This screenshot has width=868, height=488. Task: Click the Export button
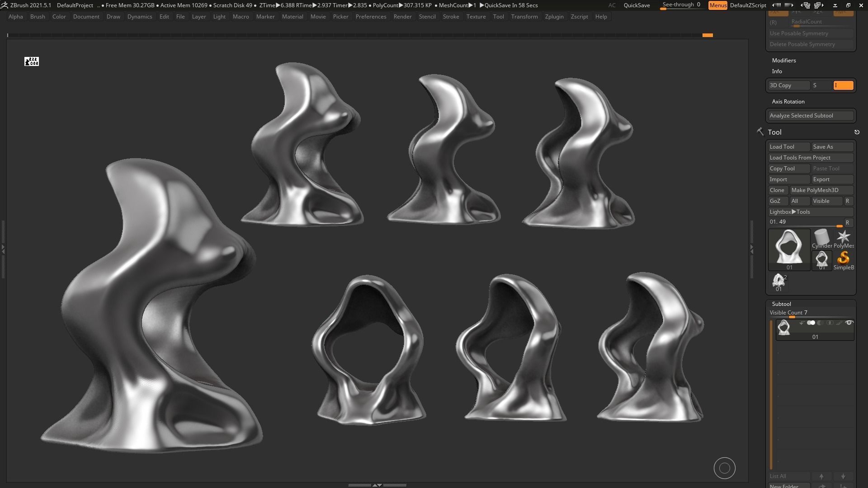(x=832, y=179)
